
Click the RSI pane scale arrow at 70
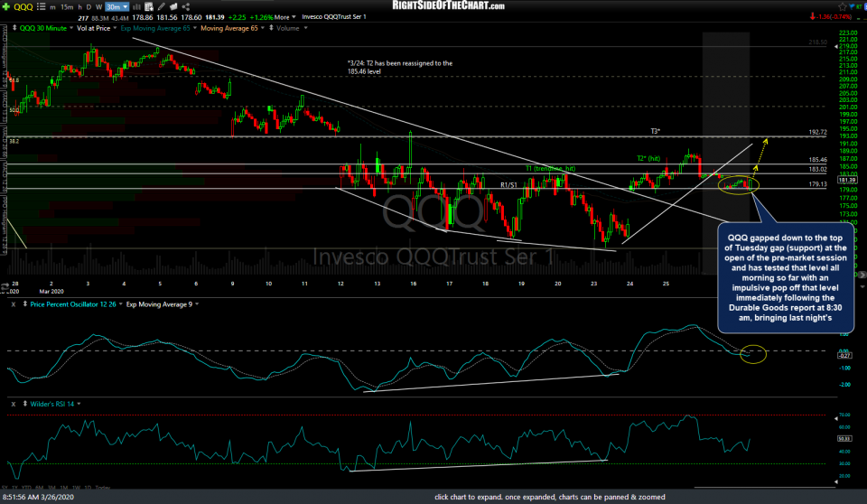(x=836, y=418)
